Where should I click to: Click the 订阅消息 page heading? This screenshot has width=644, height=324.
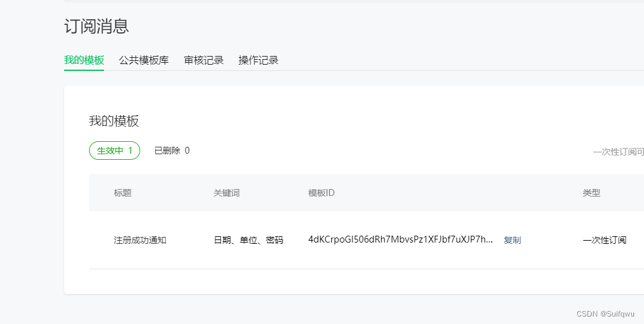[97, 26]
